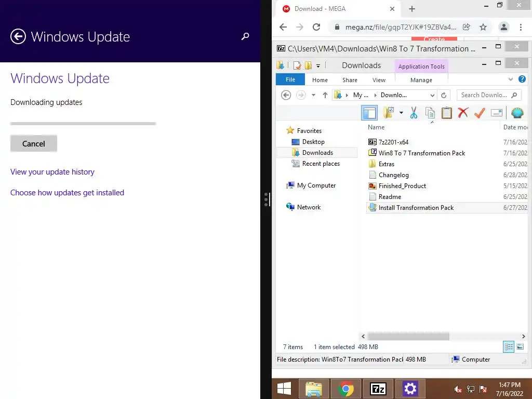Click the downloading updates progress bar

click(x=83, y=124)
